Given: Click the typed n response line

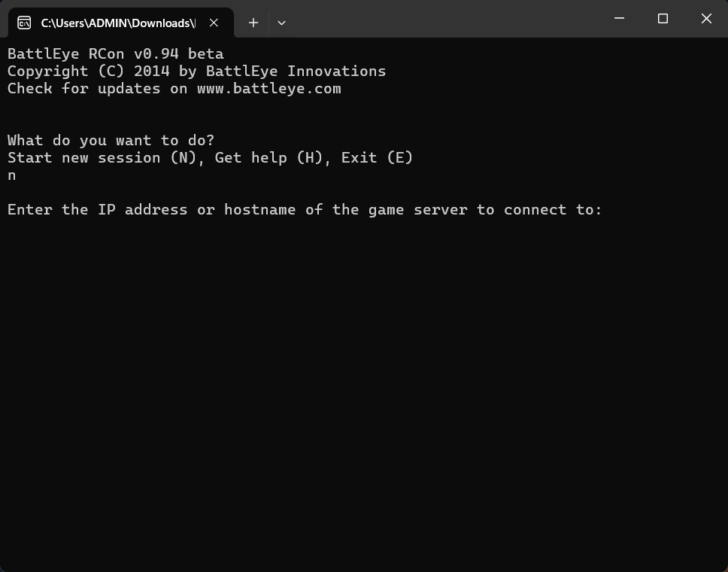Looking at the screenshot, I should tap(11, 175).
